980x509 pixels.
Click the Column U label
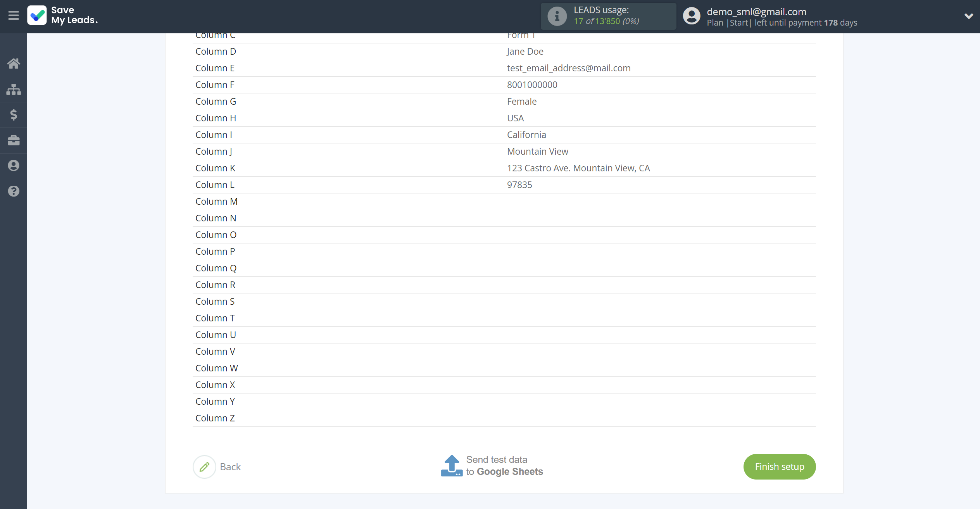[x=216, y=335]
